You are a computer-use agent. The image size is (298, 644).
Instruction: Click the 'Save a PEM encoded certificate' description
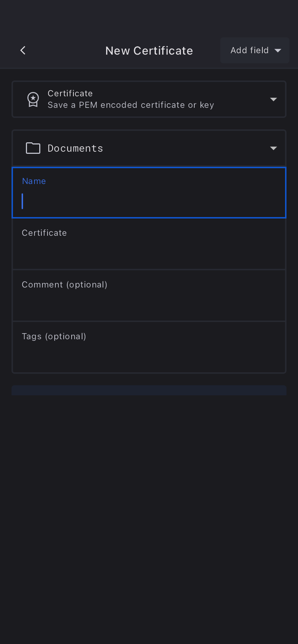(x=131, y=105)
